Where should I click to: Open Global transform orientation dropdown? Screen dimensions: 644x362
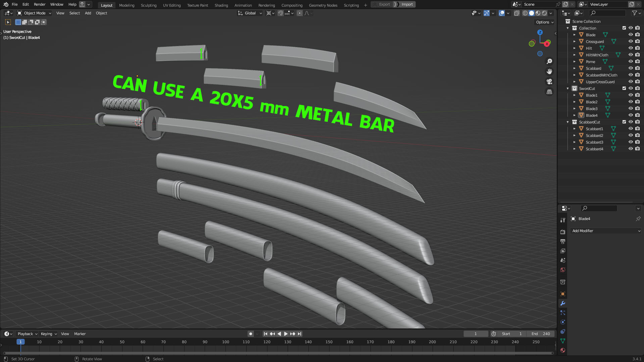[x=250, y=13]
